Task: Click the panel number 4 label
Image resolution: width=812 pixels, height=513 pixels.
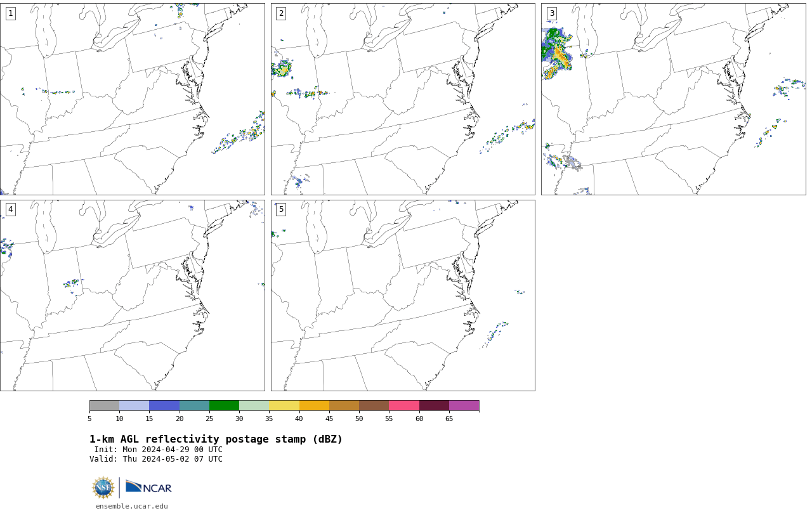Action: (10, 209)
